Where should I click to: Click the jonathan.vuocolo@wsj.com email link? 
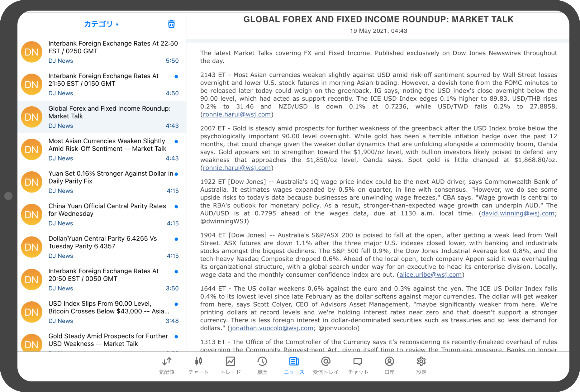(x=271, y=328)
